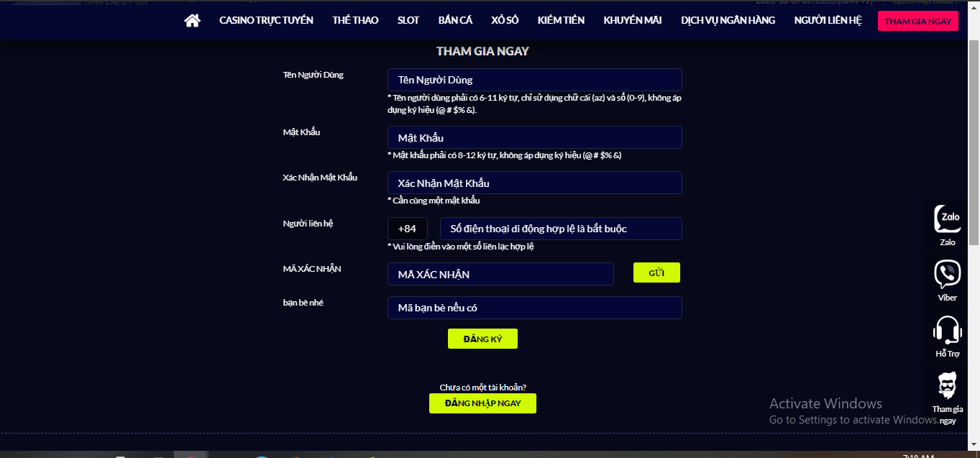The image size is (980, 458).
Task: Open Zalo chat icon in sidebar
Action: tap(947, 219)
